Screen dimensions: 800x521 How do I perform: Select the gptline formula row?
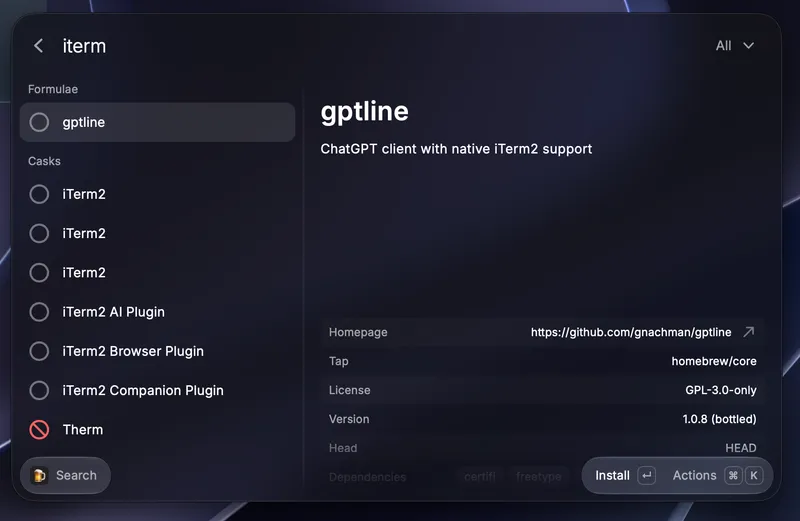click(x=157, y=122)
